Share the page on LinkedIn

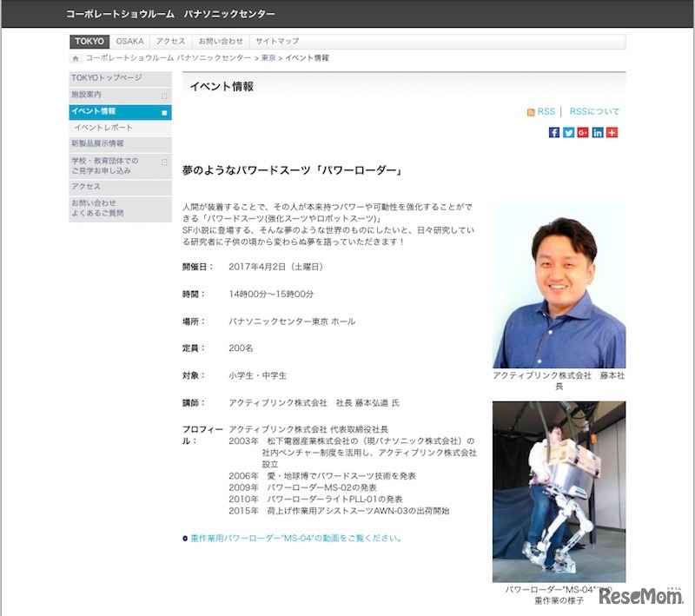[x=597, y=132]
